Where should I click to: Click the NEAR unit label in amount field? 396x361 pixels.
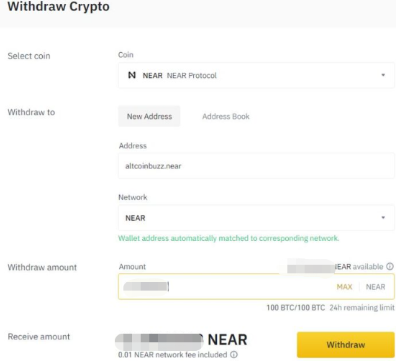[x=375, y=287]
